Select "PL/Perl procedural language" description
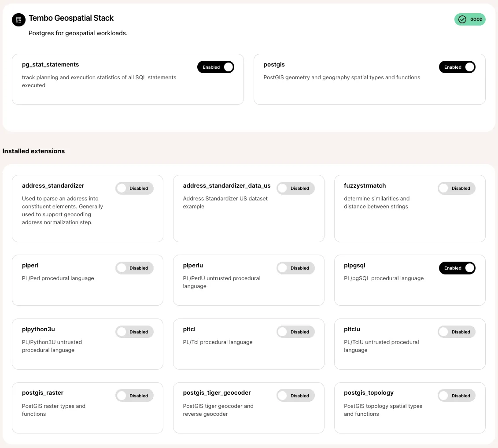498x448 pixels. [x=58, y=278]
